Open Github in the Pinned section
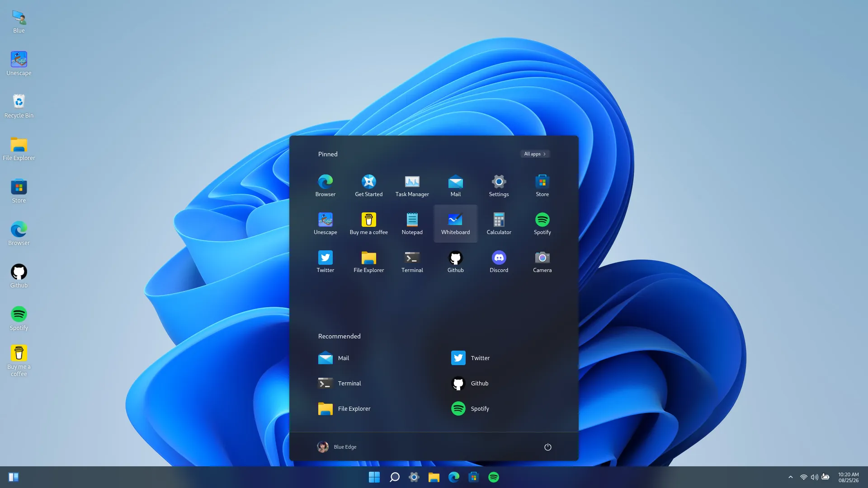Image resolution: width=868 pixels, height=488 pixels. pyautogui.click(x=456, y=262)
